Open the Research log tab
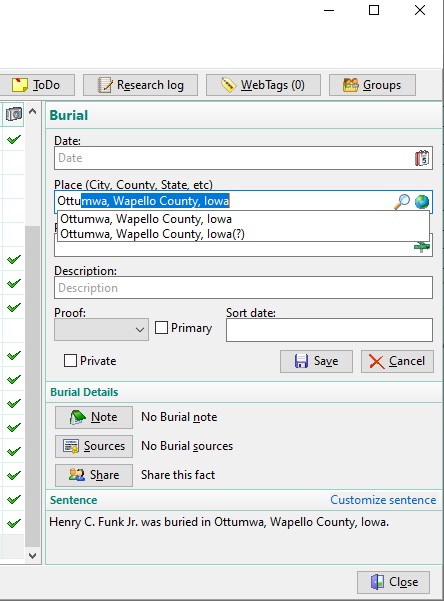This screenshot has width=444, height=601. point(140,85)
